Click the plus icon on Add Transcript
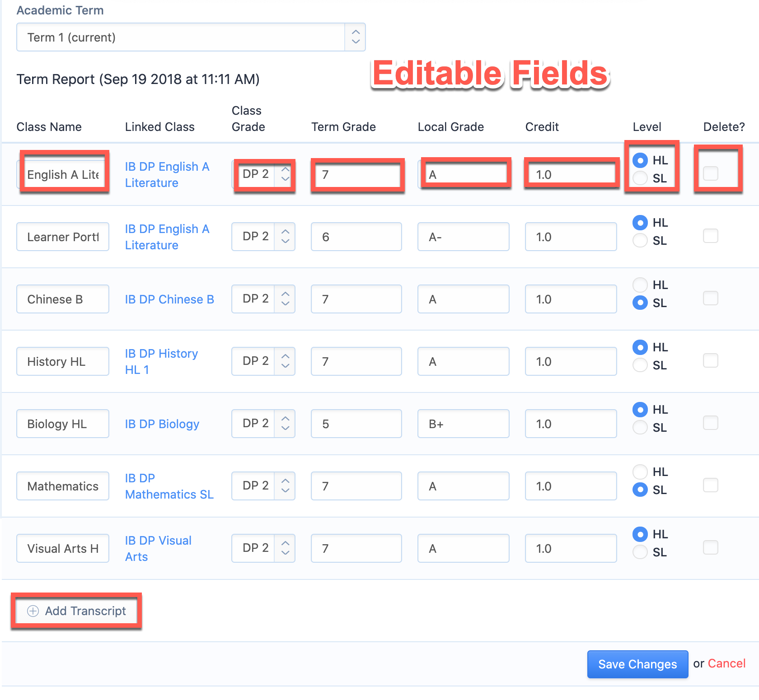Image resolution: width=759 pixels, height=700 pixels. coord(33,611)
